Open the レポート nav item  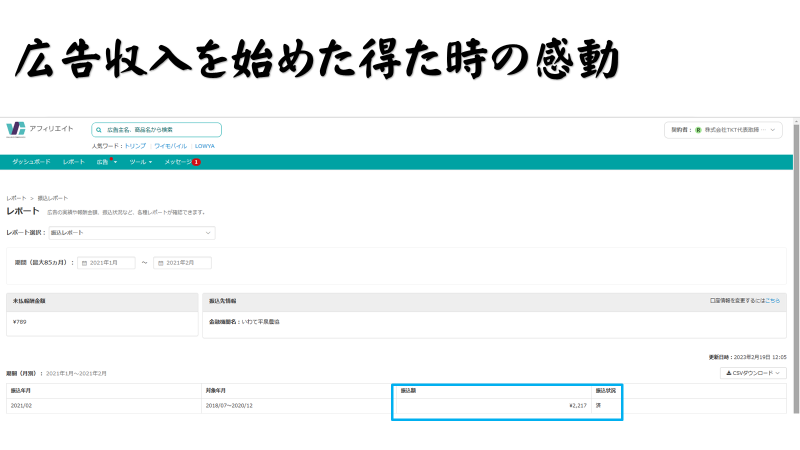click(73, 162)
